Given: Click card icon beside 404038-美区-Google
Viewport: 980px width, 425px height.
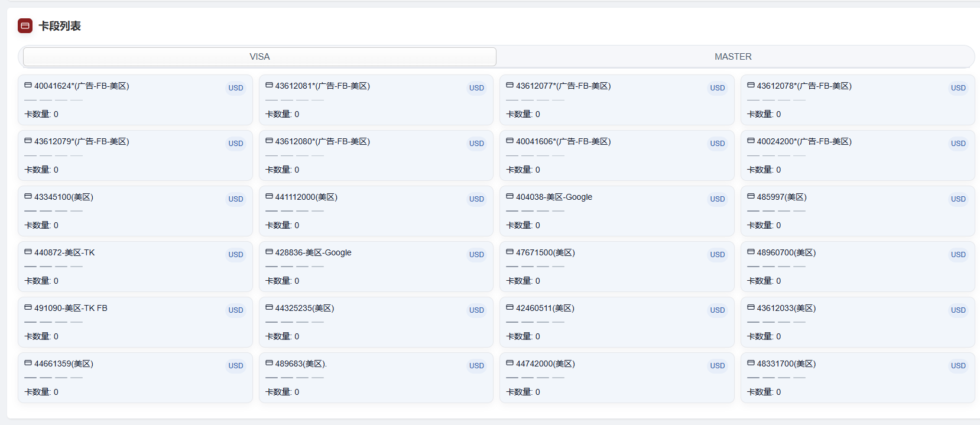Looking at the screenshot, I should click(510, 196).
